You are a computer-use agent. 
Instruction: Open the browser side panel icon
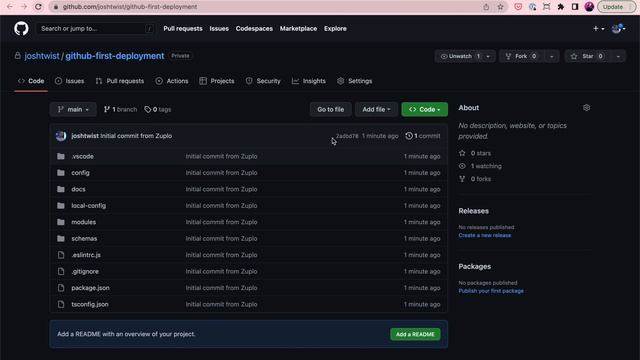point(575,7)
